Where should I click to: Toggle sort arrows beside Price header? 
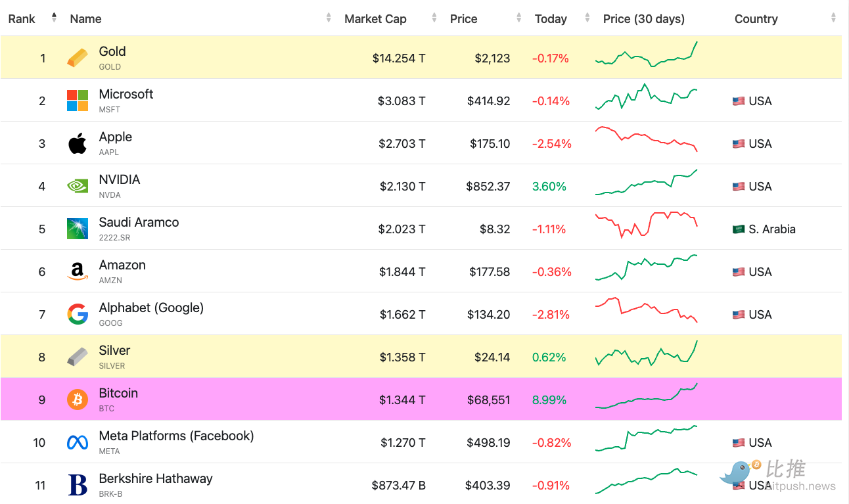[x=519, y=18]
